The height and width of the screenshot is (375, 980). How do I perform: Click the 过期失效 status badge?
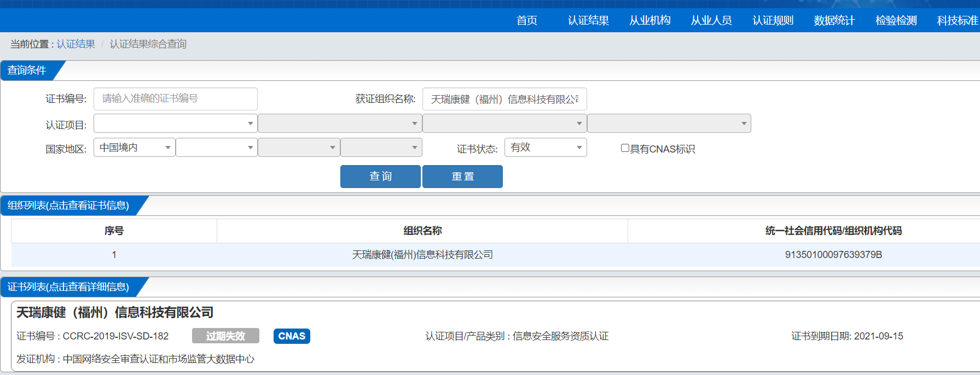[x=225, y=336]
